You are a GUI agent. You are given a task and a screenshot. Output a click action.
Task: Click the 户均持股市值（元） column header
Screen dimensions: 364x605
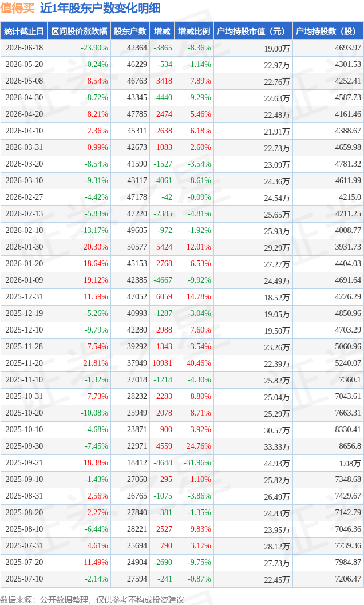point(253,31)
